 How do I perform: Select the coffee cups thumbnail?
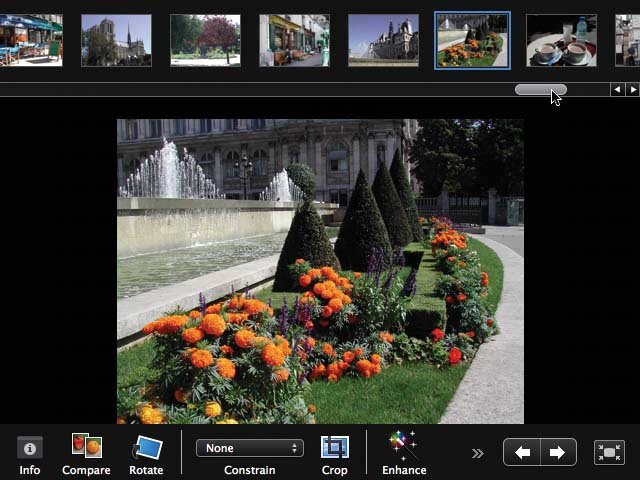click(x=561, y=40)
